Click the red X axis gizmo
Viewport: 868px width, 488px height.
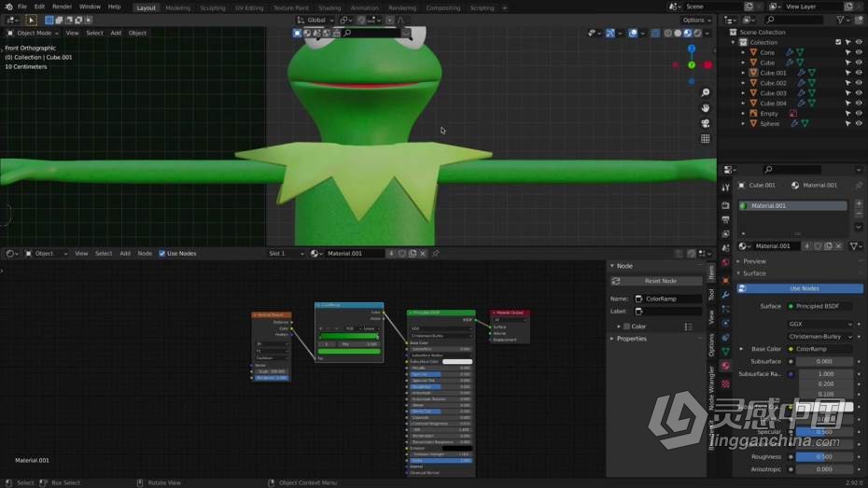tap(708, 64)
